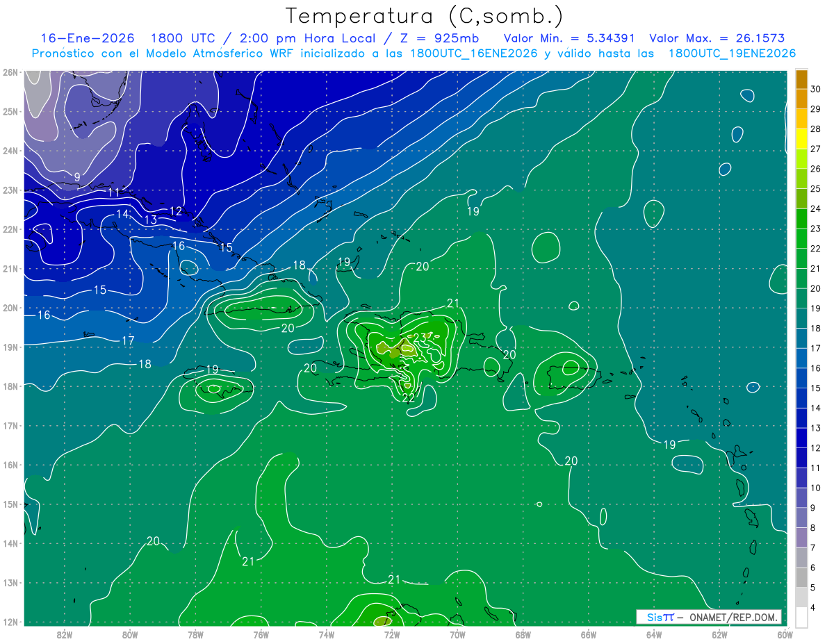Click the Valor Max. = 26.1573 text
The height and width of the screenshot is (644, 834).
click(717, 38)
